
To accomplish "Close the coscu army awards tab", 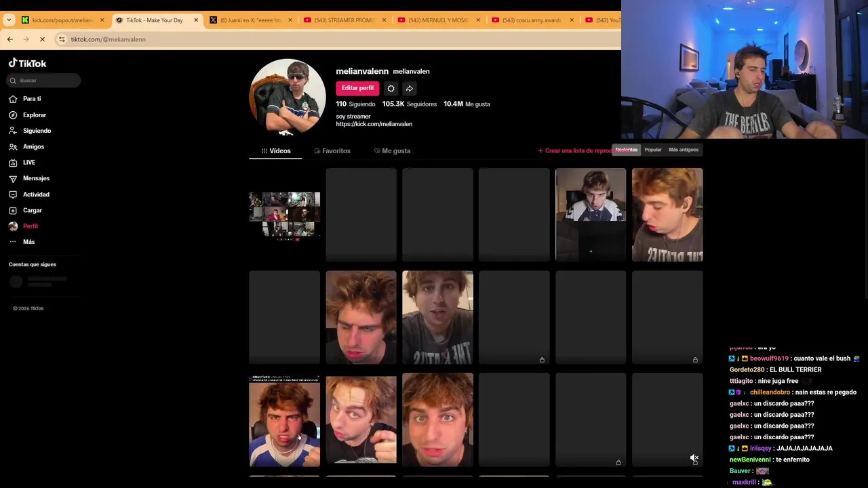I will [571, 20].
